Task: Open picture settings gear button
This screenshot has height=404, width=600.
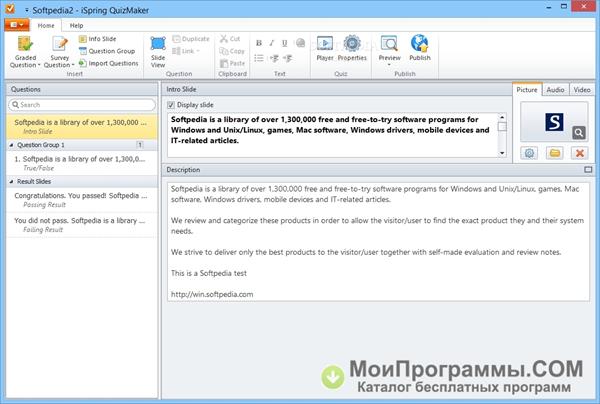Action: tap(529, 153)
